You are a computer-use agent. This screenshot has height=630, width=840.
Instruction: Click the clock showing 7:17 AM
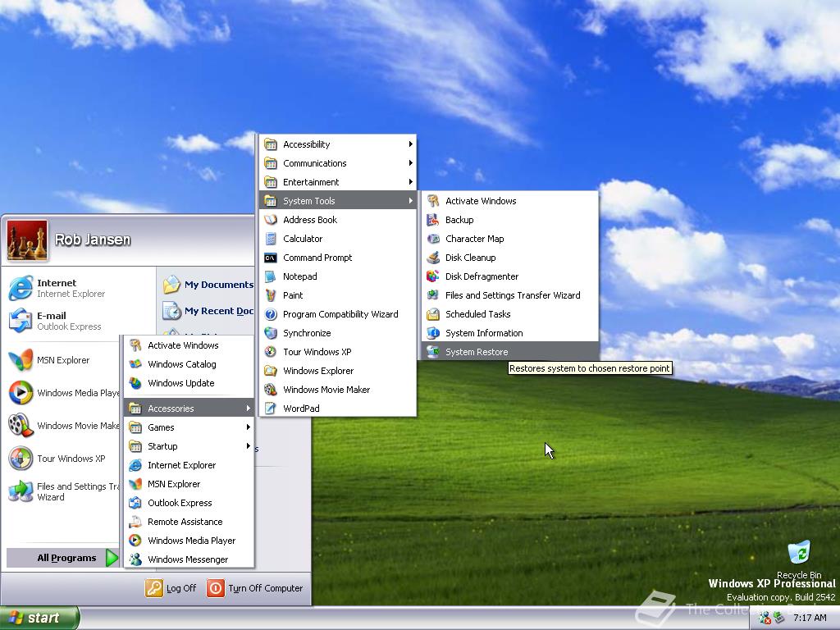coord(810,618)
